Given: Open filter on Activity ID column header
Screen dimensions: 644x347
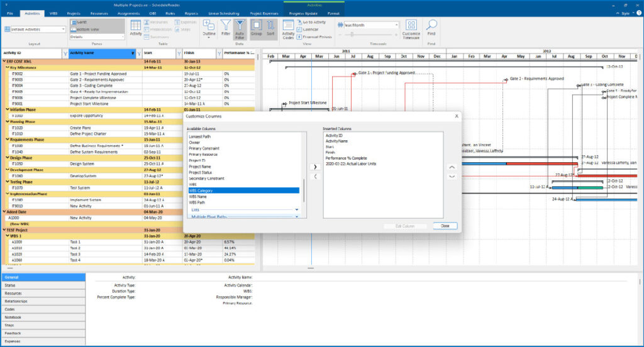Looking at the screenshot, I should pyautogui.click(x=65, y=53).
